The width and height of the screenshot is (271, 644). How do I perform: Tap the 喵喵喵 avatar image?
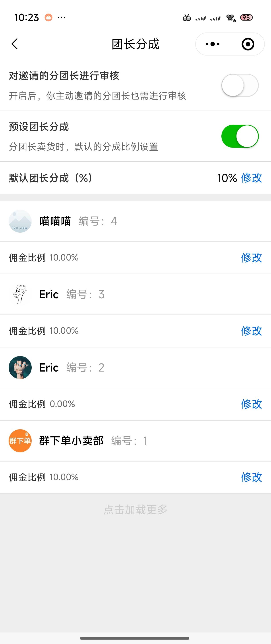(20, 221)
